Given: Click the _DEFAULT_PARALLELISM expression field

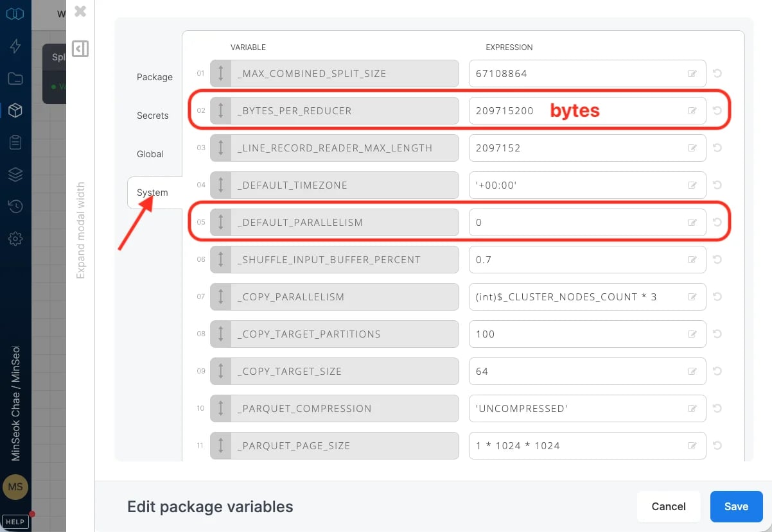Looking at the screenshot, I should click(587, 223).
